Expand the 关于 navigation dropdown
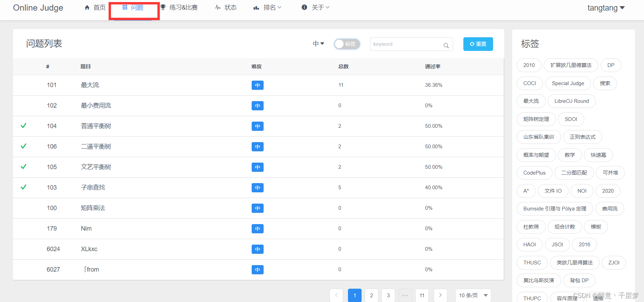The width and height of the screenshot is (644, 302). tap(316, 8)
